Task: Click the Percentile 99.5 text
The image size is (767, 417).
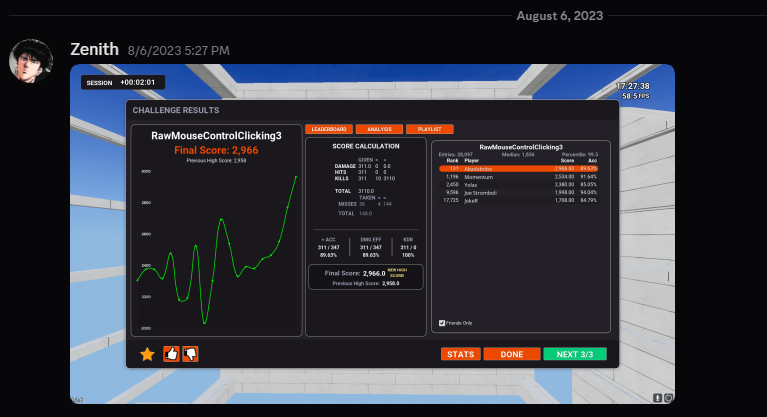Action: tap(580, 154)
